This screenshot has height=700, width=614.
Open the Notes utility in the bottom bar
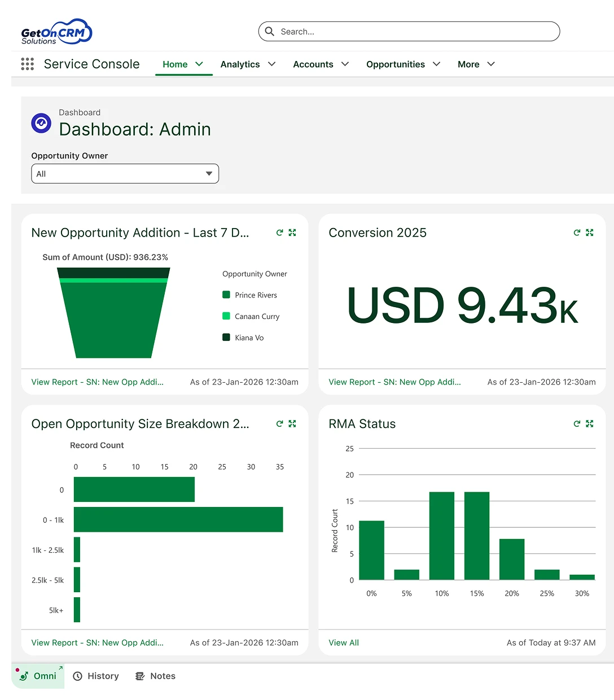point(155,676)
